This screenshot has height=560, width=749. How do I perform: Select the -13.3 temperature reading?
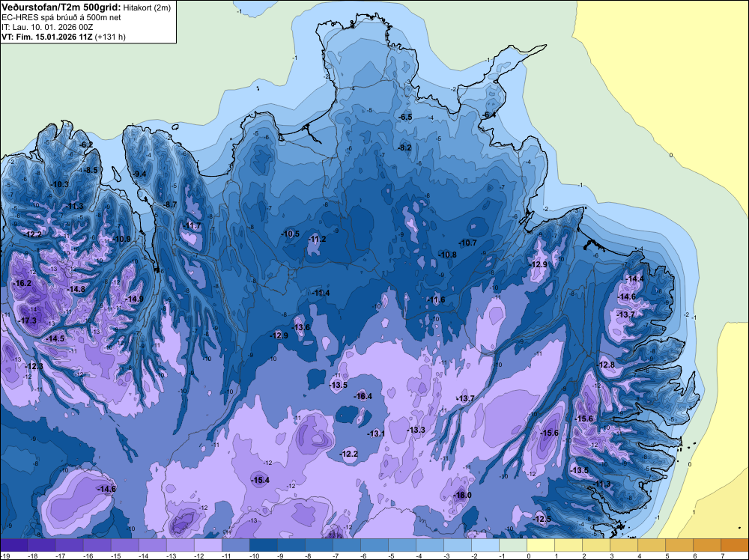click(x=416, y=430)
